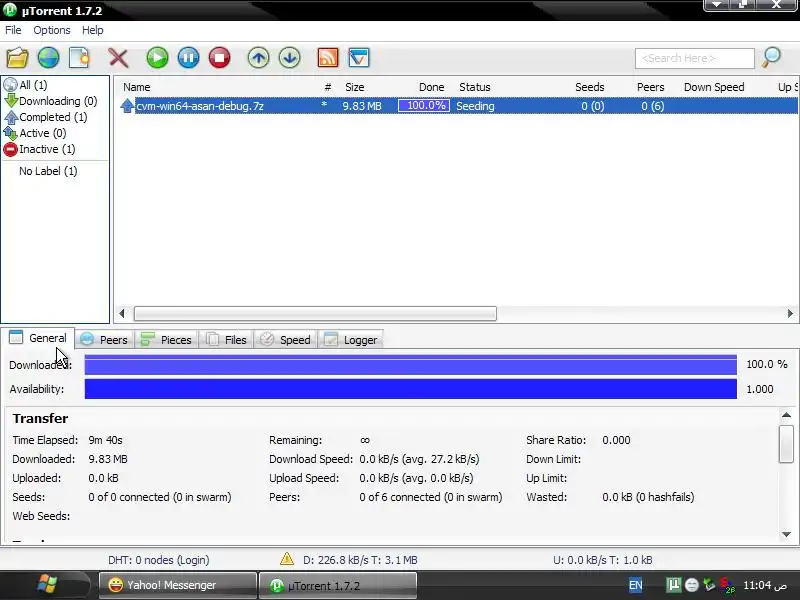Screen dimensions: 800x600
Task: Sort torrents by Down Speed column
Action: point(714,87)
